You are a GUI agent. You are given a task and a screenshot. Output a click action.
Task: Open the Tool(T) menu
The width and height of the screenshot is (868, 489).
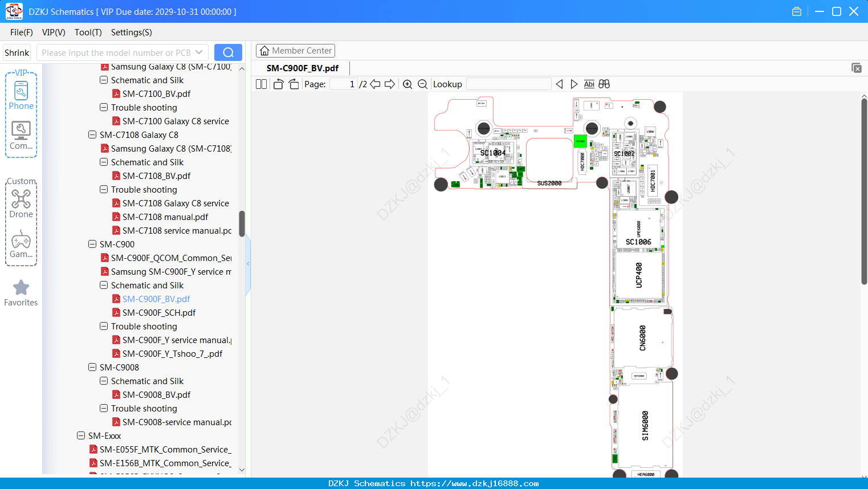click(88, 32)
